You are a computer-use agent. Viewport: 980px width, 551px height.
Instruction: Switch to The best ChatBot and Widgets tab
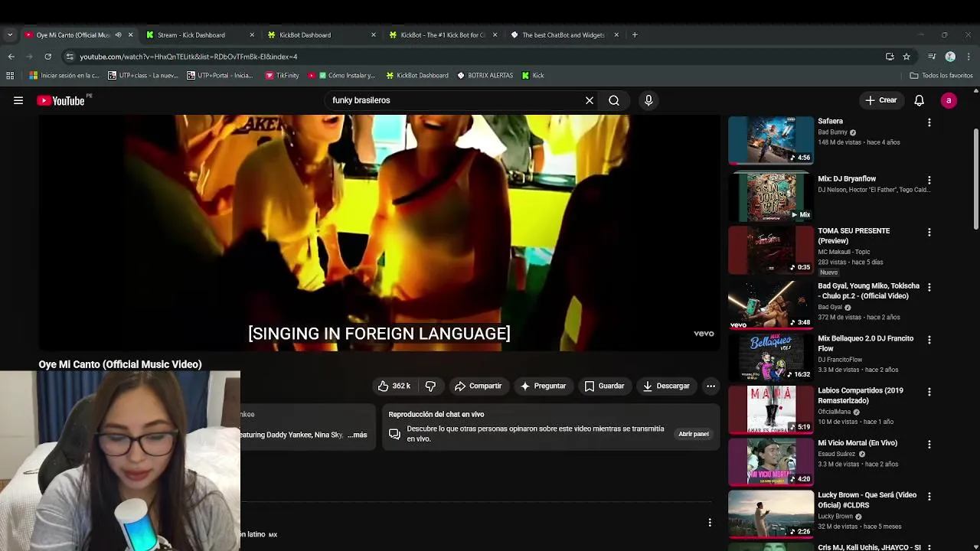coord(565,34)
